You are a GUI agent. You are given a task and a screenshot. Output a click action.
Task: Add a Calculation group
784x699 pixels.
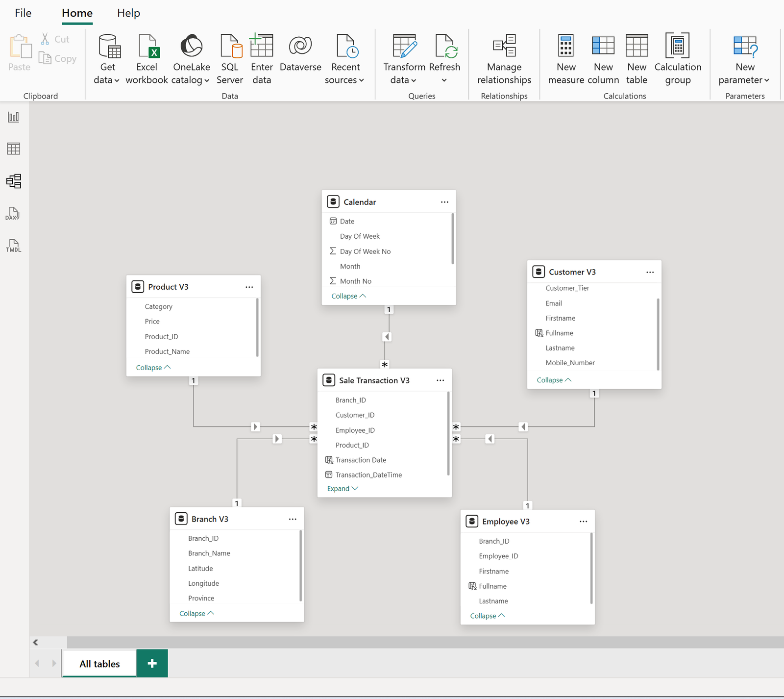[x=678, y=59]
